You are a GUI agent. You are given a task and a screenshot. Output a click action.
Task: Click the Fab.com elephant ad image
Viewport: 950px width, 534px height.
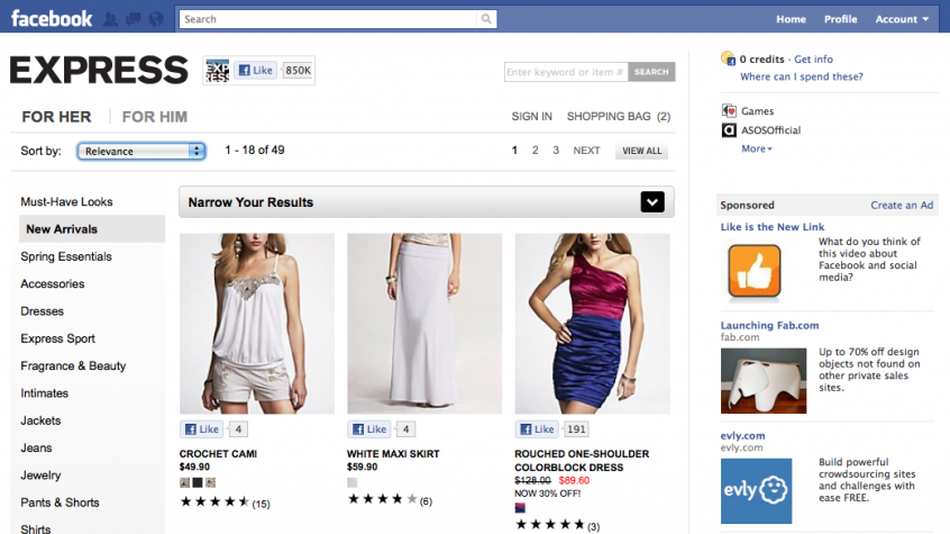coord(763,381)
